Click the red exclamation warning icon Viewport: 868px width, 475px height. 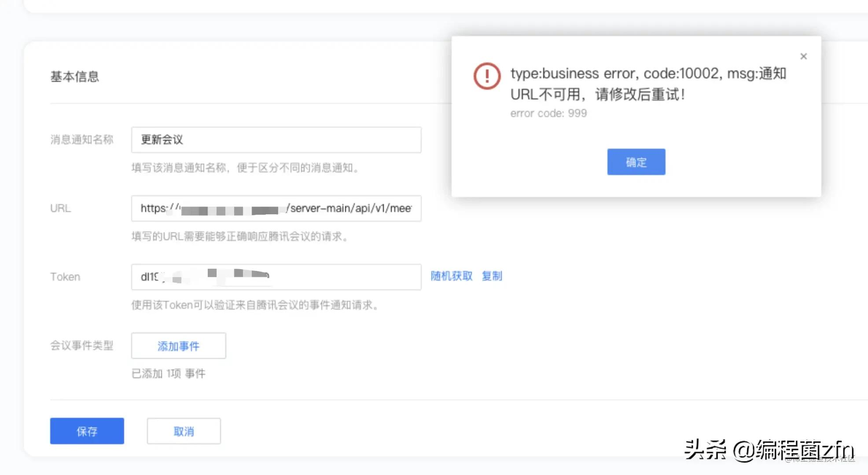tap(487, 76)
